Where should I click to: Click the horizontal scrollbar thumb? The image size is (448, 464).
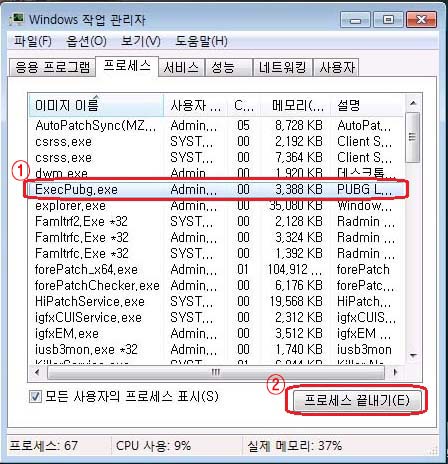(x=216, y=372)
